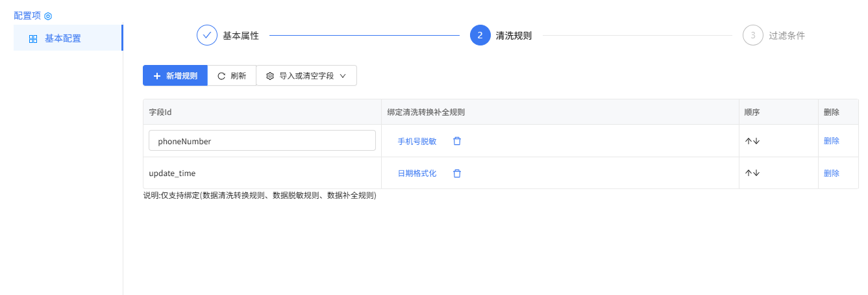Click the phoneNumber field Id input
The image size is (868, 295).
(x=262, y=140)
